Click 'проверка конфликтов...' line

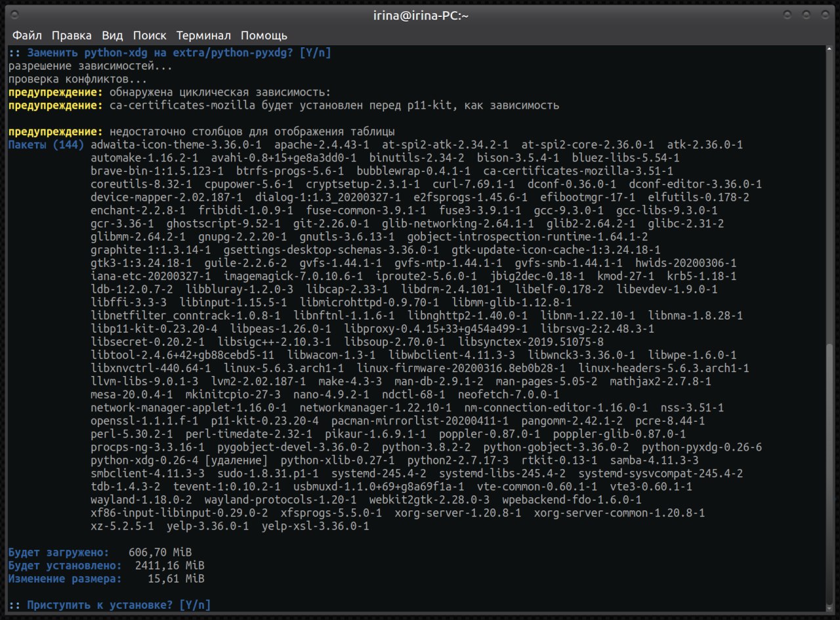coord(78,79)
